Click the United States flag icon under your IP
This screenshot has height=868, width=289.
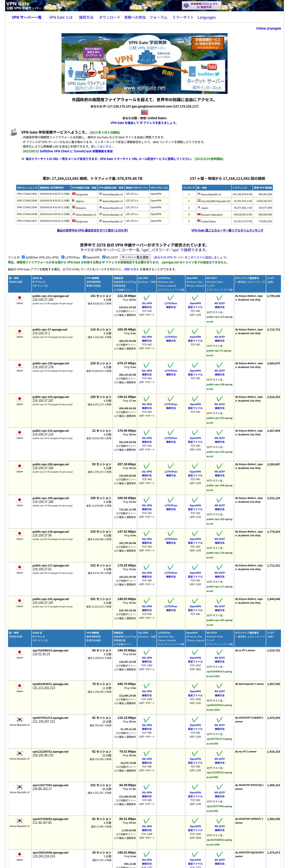(x=144, y=112)
